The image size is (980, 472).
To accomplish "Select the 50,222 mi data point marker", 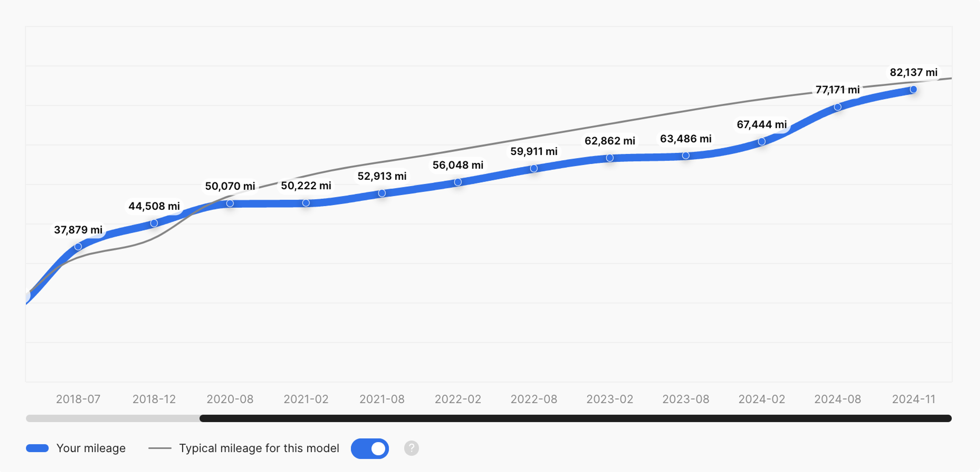I will [306, 203].
